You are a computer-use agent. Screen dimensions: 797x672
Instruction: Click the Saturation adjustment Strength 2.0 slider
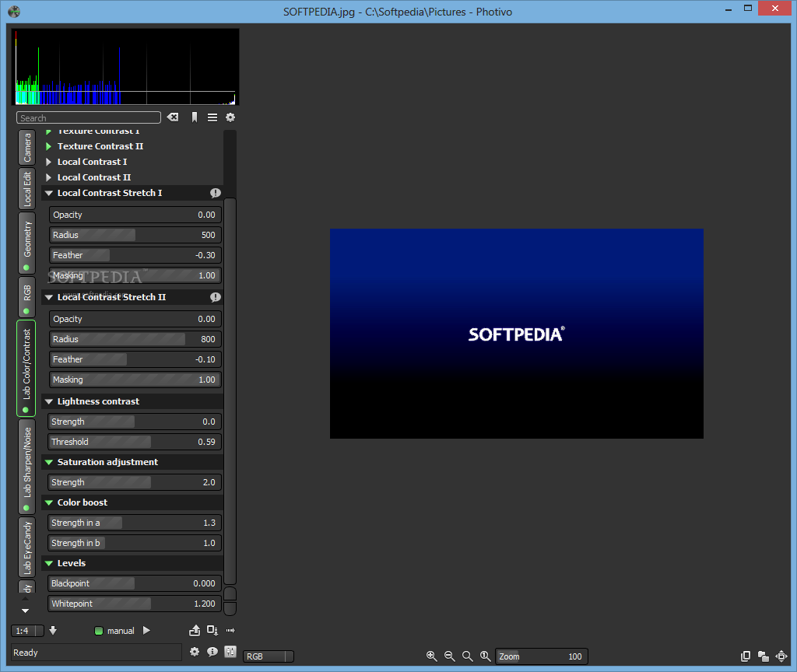(135, 482)
